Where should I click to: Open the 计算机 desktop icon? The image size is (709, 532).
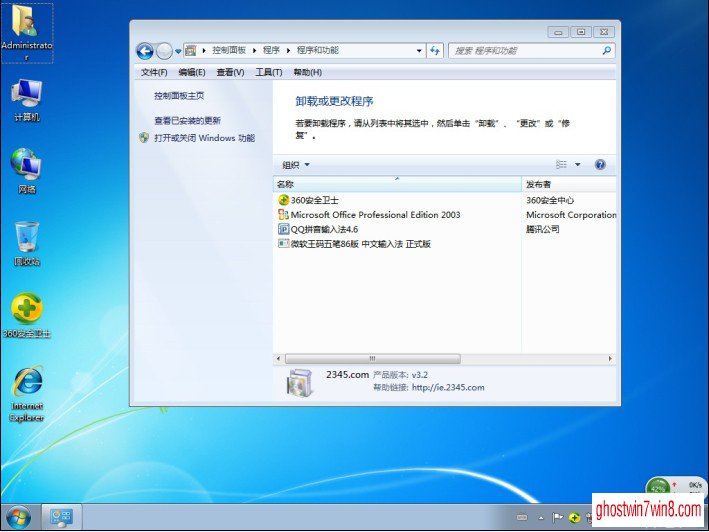click(x=27, y=100)
